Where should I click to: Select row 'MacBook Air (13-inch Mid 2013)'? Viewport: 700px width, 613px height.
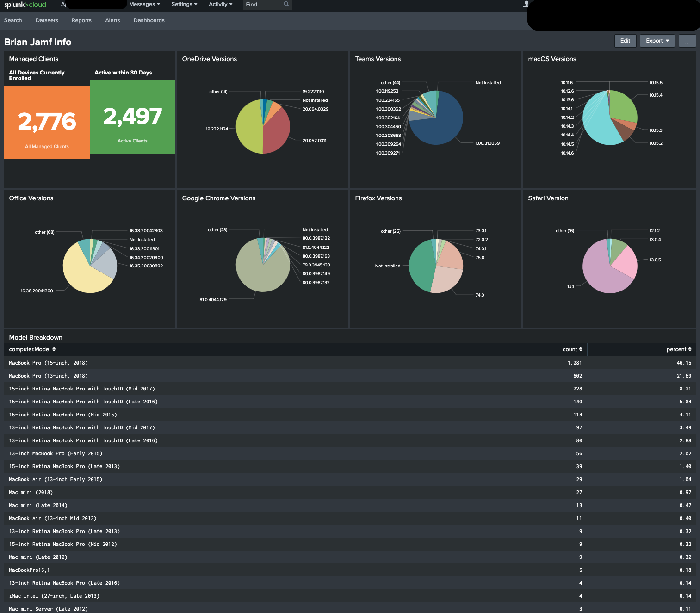pyautogui.click(x=350, y=518)
